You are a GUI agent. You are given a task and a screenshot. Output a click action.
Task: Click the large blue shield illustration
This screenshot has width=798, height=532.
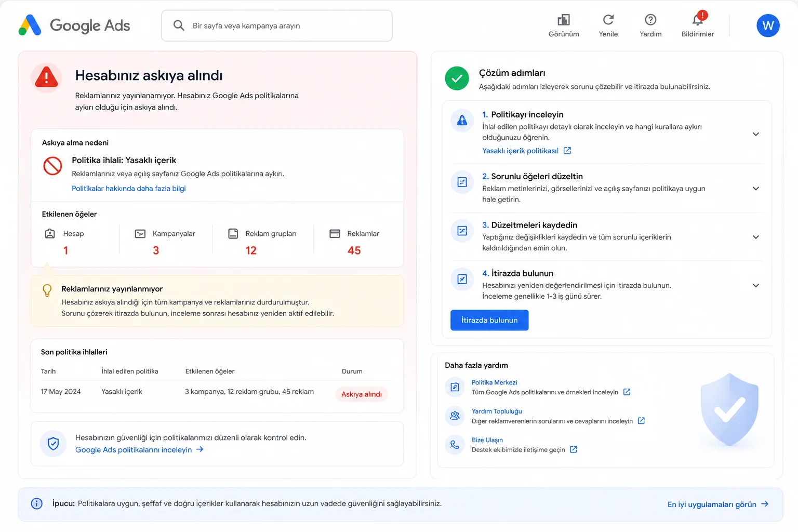click(x=729, y=409)
